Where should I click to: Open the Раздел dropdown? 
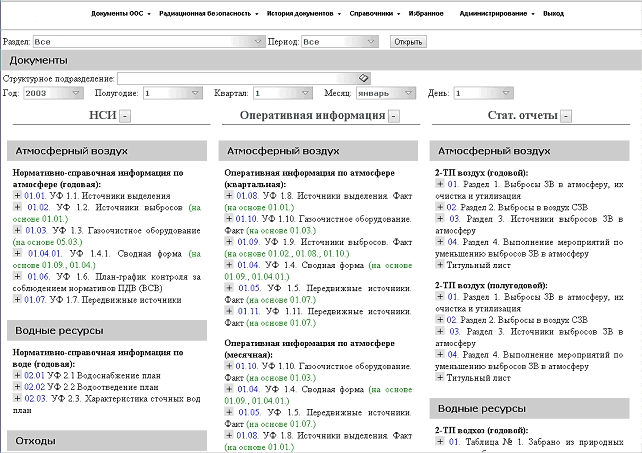(149, 42)
